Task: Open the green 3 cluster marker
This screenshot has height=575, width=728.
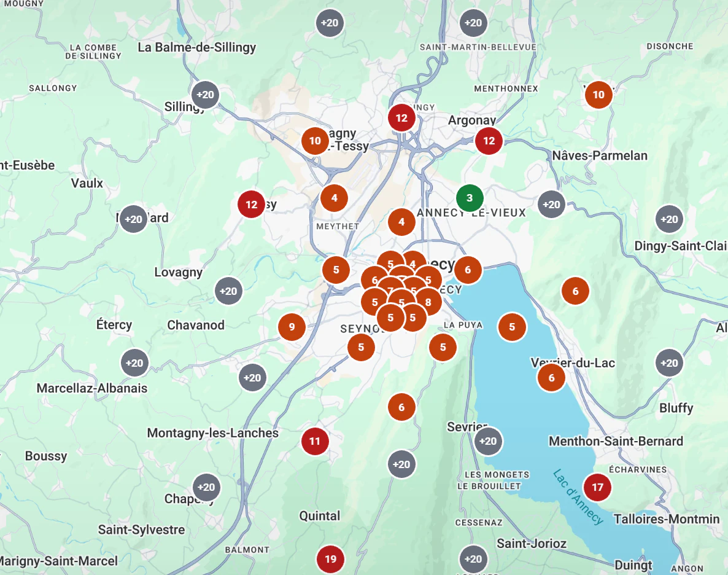Action: 470,198
